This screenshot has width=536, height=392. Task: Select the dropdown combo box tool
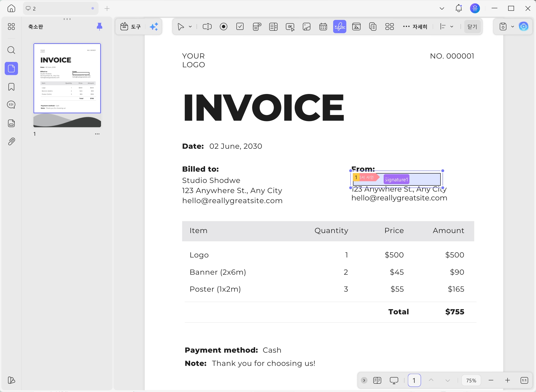pyautogui.click(x=257, y=27)
